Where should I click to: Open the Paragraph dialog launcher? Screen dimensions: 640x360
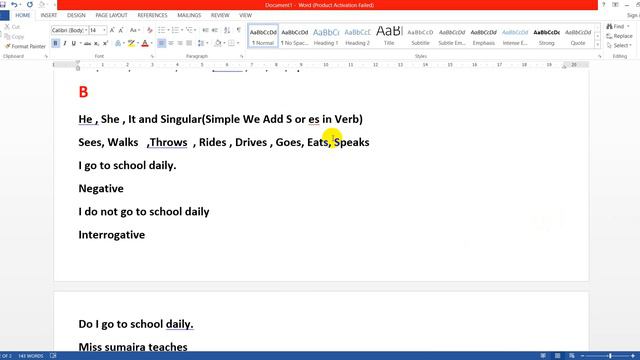tap(242, 56)
